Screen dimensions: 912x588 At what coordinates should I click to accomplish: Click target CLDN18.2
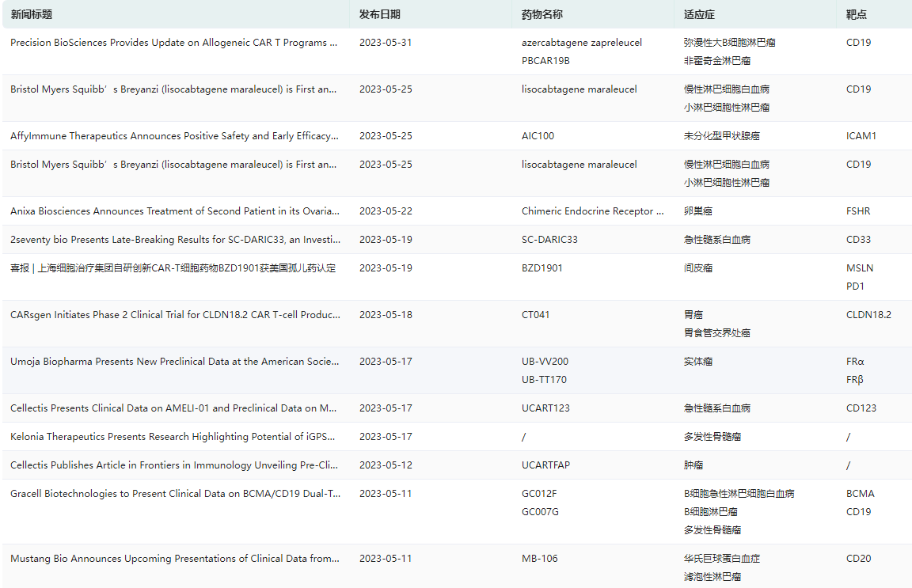868,315
